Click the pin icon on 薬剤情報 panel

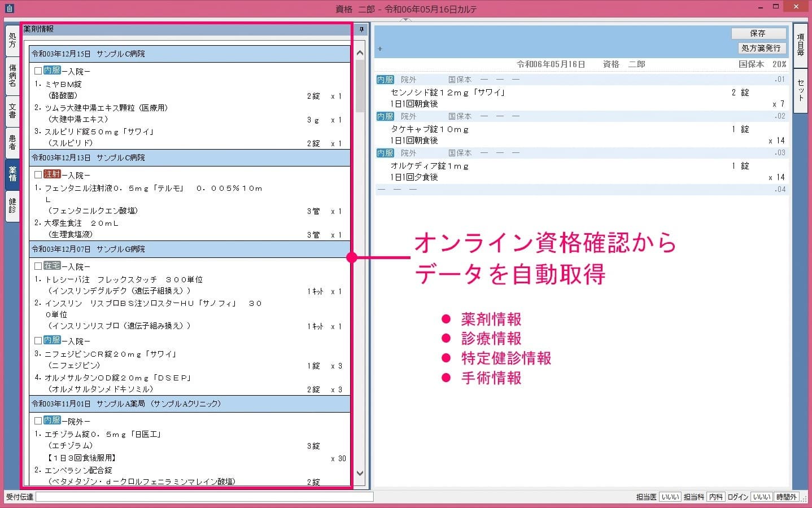click(361, 29)
